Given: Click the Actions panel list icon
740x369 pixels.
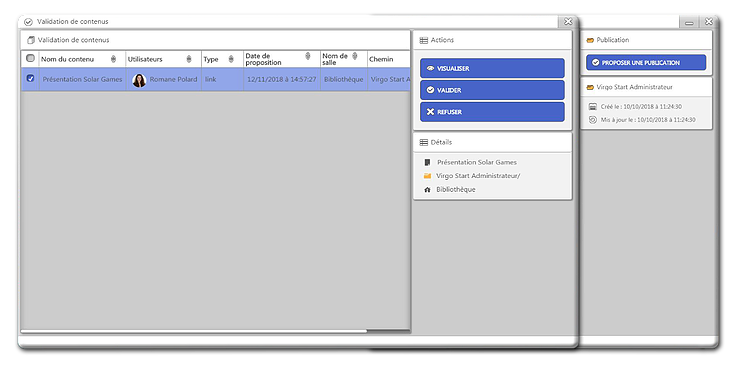Looking at the screenshot, I should click(x=424, y=41).
